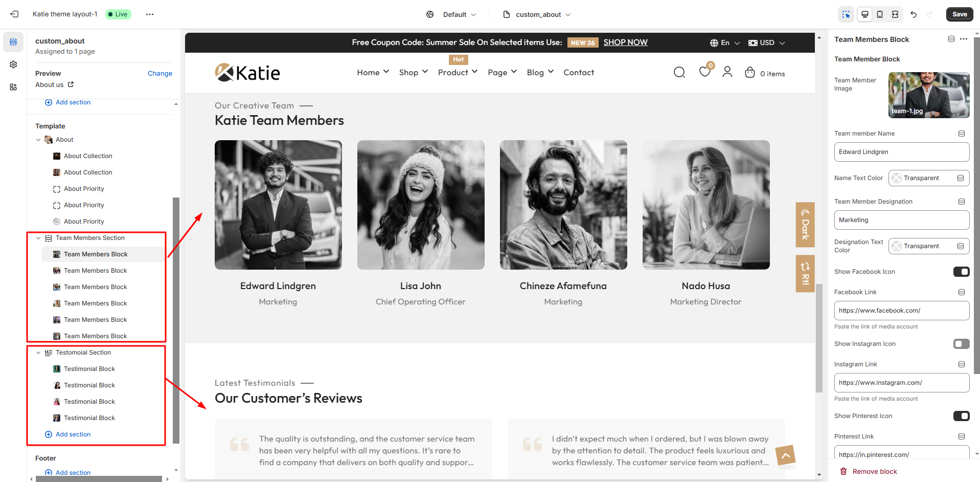Turn off Show Pinterest Icon toggle
The width and height of the screenshot is (980, 482).
point(961,416)
